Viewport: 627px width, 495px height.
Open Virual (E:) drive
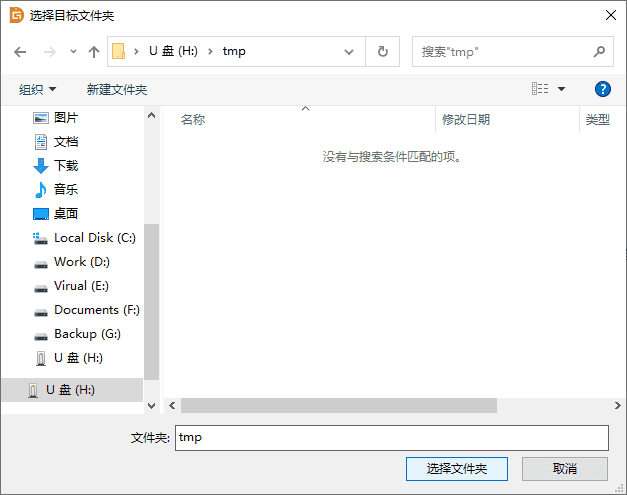click(x=81, y=286)
